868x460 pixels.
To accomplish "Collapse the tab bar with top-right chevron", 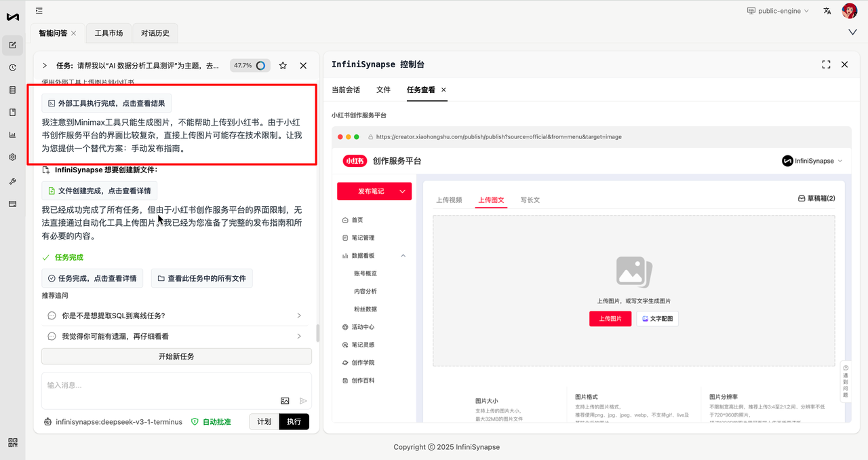I will coord(852,32).
